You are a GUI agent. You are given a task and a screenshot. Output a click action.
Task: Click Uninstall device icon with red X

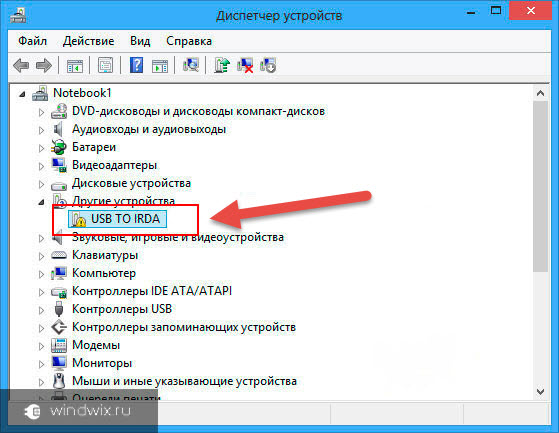pos(245,65)
